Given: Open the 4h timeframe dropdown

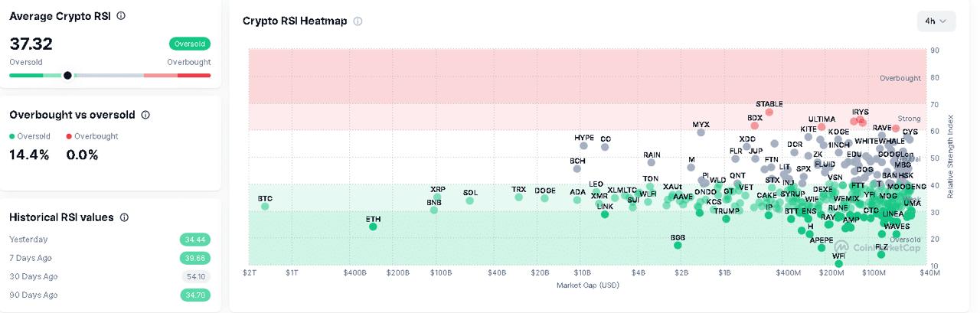Looking at the screenshot, I should click(936, 21).
